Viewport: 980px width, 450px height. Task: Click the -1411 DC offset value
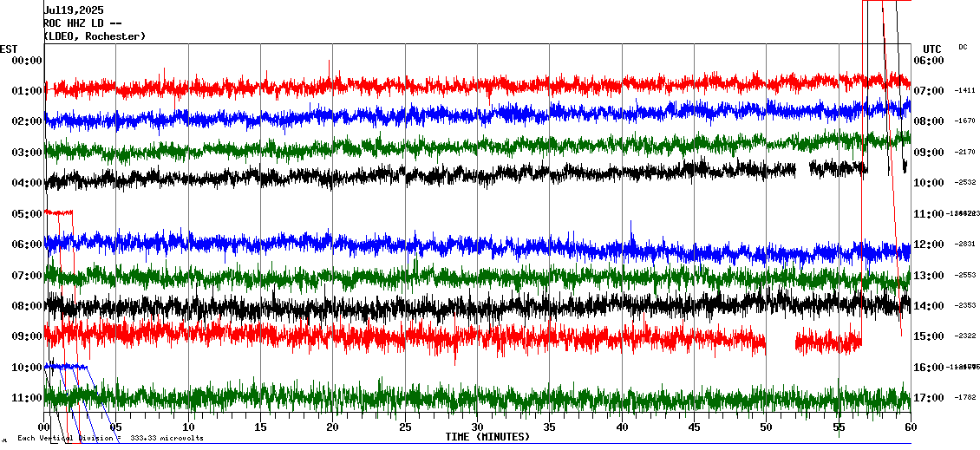(x=966, y=91)
